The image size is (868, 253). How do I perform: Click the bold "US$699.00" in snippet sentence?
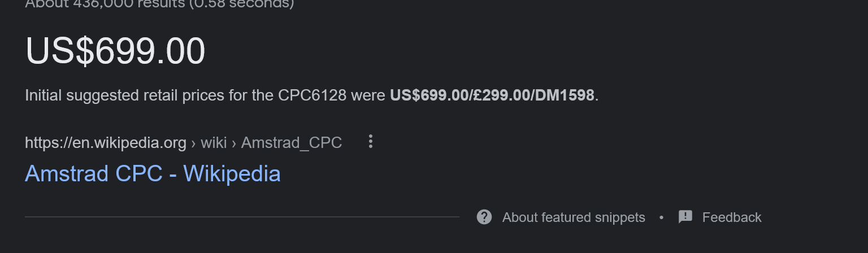click(429, 95)
